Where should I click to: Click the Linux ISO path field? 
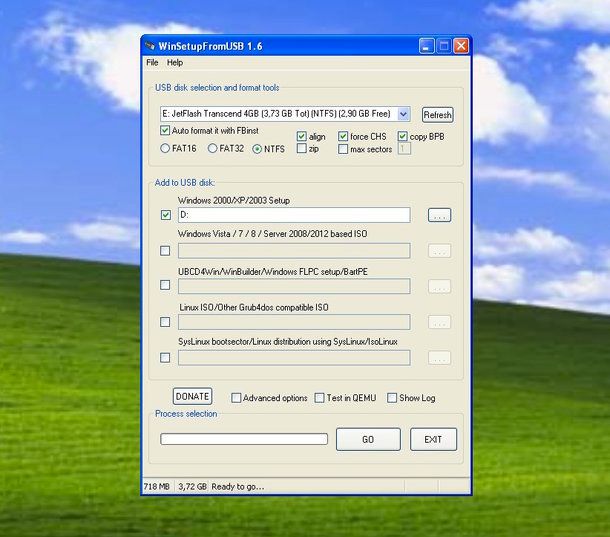[x=294, y=322]
